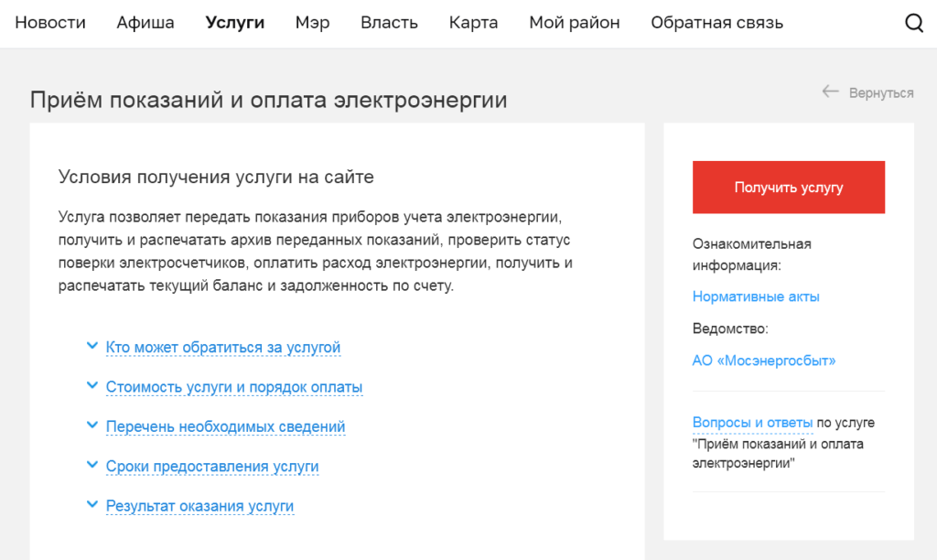Open Обратная связь page
Viewport: 937px width, 560px height.
click(716, 23)
